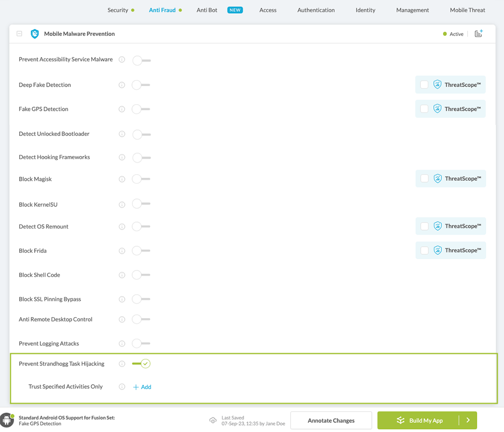Image resolution: width=504 pixels, height=432 pixels.
Task: Collapse the Mobile Malware Prevention section
Action: [x=19, y=34]
